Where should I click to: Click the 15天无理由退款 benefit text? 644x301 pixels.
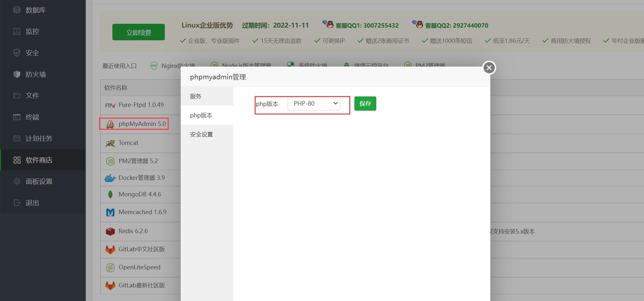coord(281,41)
